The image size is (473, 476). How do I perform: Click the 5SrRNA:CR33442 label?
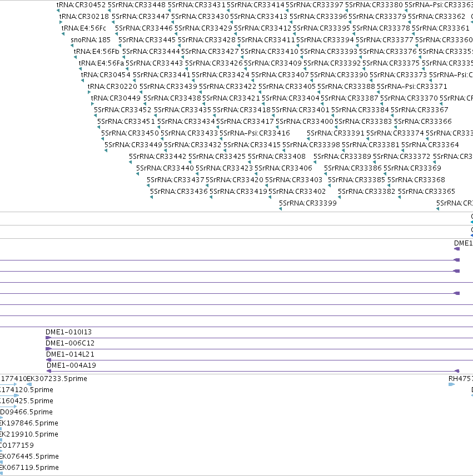tap(158, 156)
